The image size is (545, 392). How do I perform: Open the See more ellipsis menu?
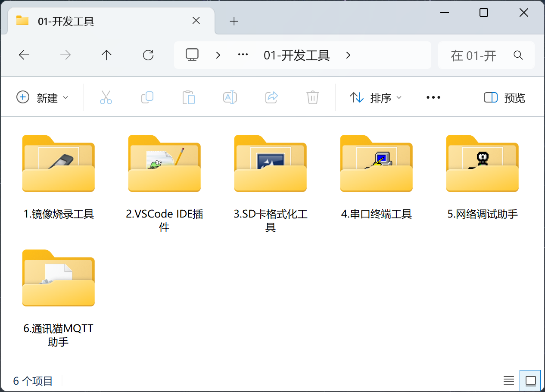(x=433, y=97)
